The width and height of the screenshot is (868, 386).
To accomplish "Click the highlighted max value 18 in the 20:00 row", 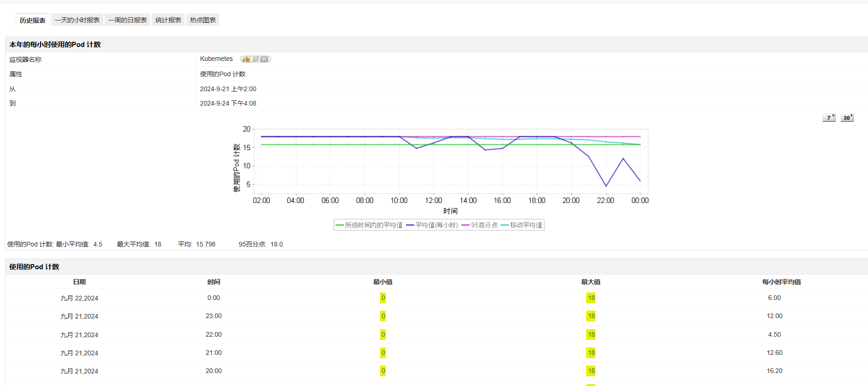I will pos(591,371).
